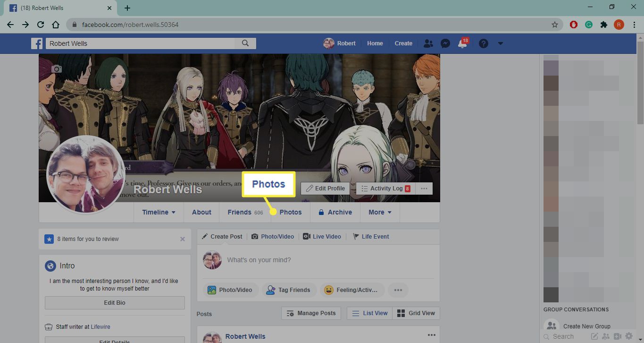Bookmark this page with star icon
Screen dimensions: 644x343
point(555,25)
